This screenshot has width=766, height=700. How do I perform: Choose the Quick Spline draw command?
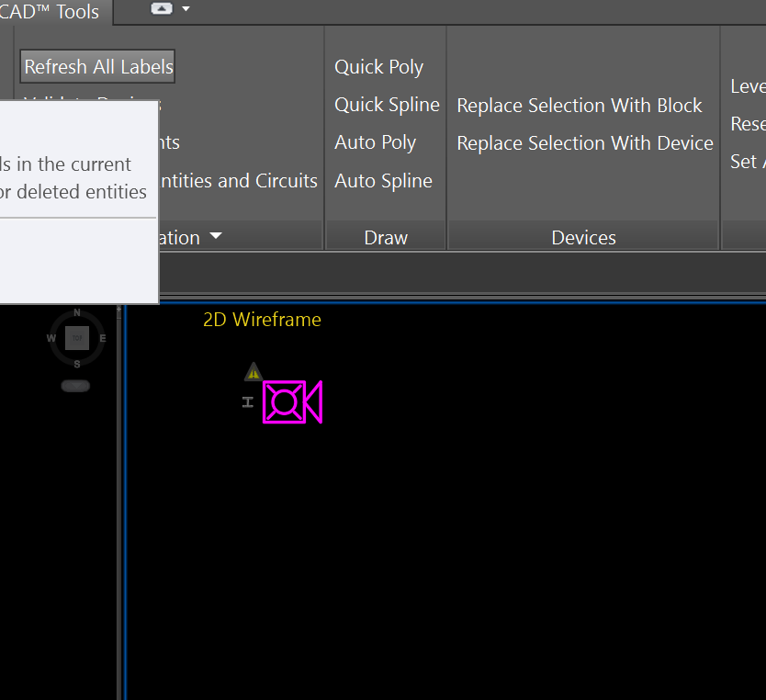pyautogui.click(x=387, y=105)
